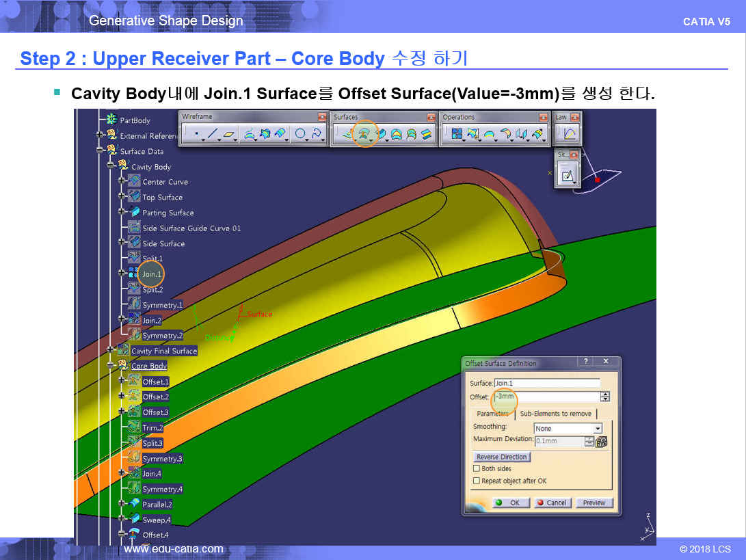Open the Law toolbar curve icon
The width and height of the screenshot is (746, 560).
569,134
